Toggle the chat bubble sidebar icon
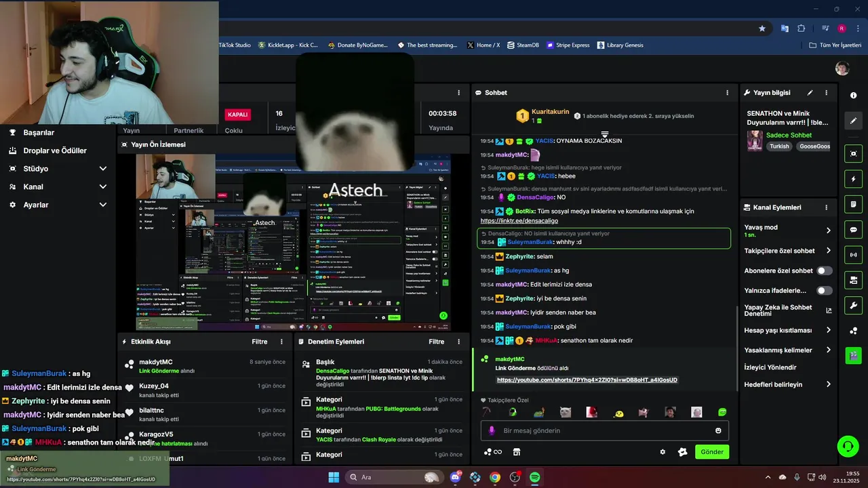This screenshot has width=868, height=488. [853, 230]
